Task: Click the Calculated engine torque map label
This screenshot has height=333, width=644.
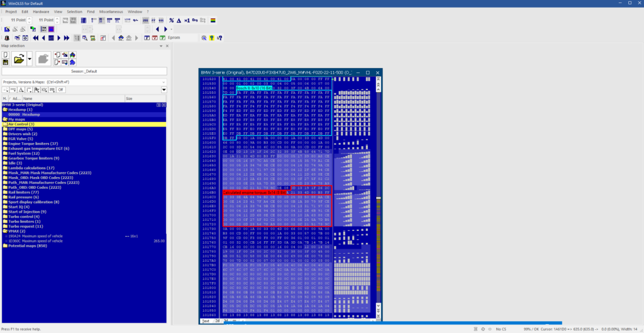Action: (x=254, y=193)
